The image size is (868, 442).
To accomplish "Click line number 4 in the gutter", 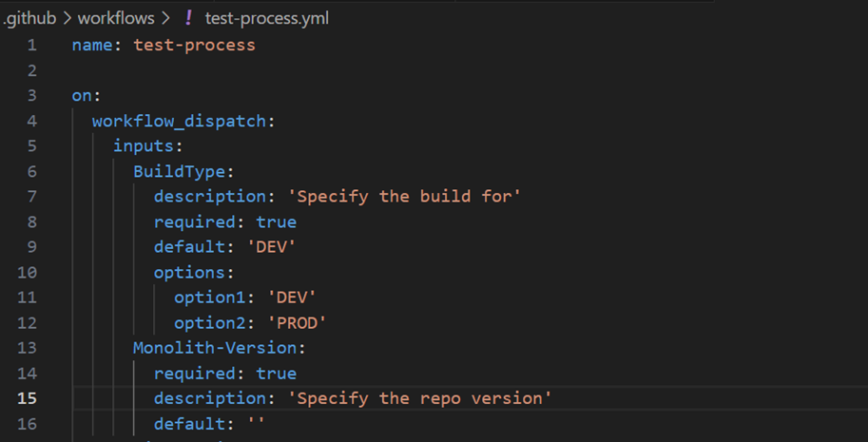I will coord(32,121).
